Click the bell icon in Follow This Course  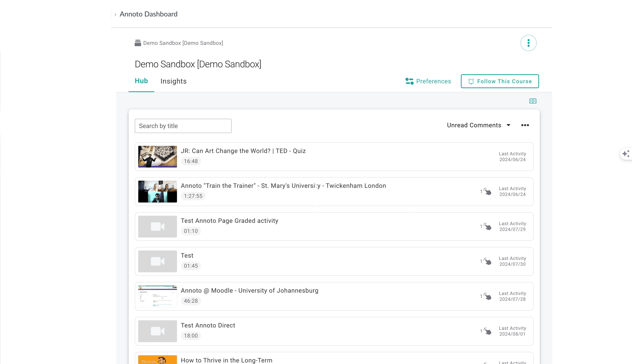[471, 81]
